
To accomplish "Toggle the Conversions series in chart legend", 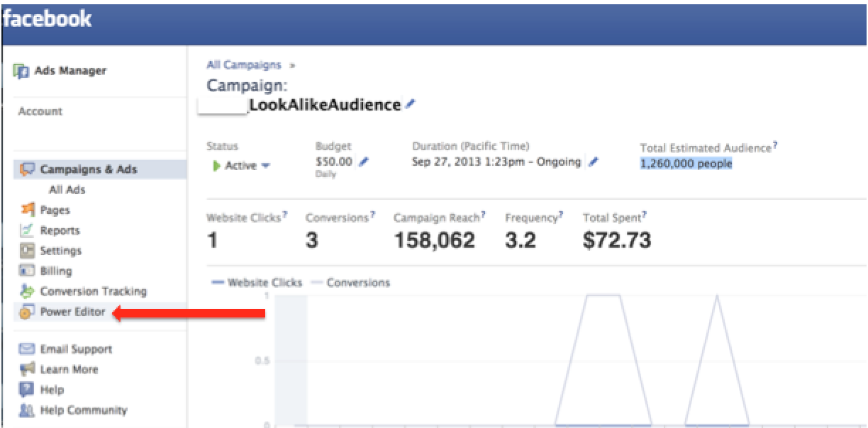I will pyautogui.click(x=350, y=283).
